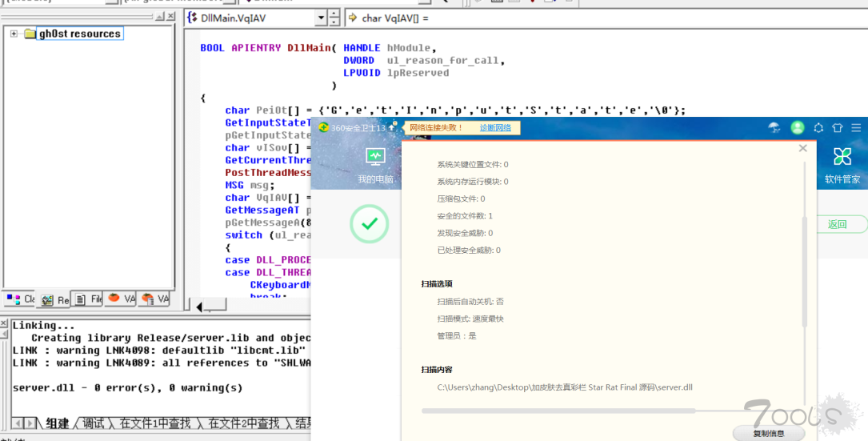
Task: Click the 压缩包文件: 0 entry
Action: pyautogui.click(x=461, y=198)
